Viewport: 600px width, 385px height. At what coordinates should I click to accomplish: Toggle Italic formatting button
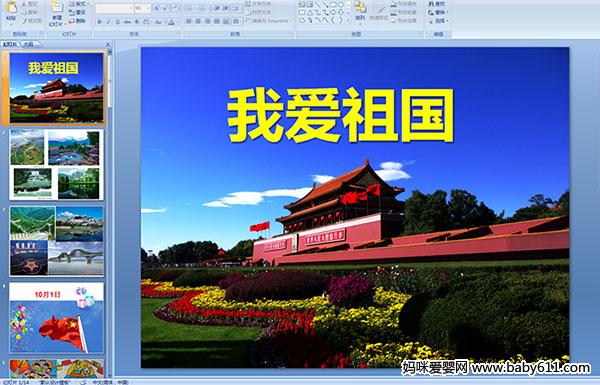pyautogui.click(x=108, y=22)
